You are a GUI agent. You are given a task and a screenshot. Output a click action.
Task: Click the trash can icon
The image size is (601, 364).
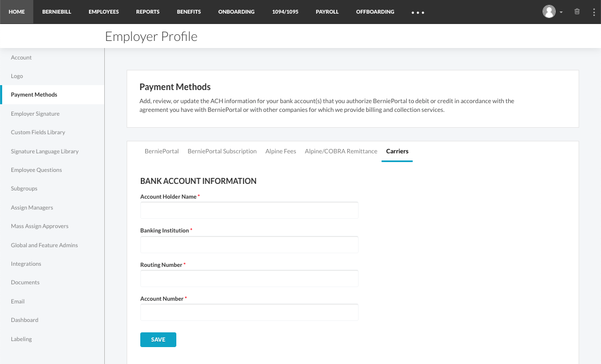point(577,11)
